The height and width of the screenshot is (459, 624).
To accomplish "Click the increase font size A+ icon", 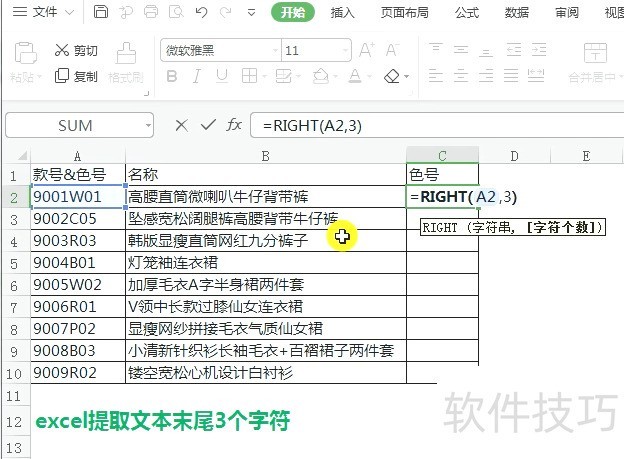I will [x=366, y=50].
